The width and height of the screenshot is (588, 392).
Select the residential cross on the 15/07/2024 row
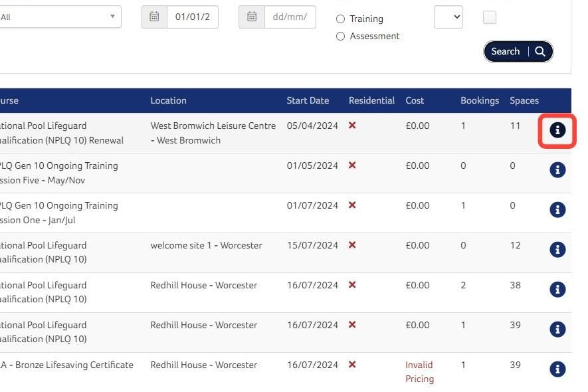coord(352,245)
